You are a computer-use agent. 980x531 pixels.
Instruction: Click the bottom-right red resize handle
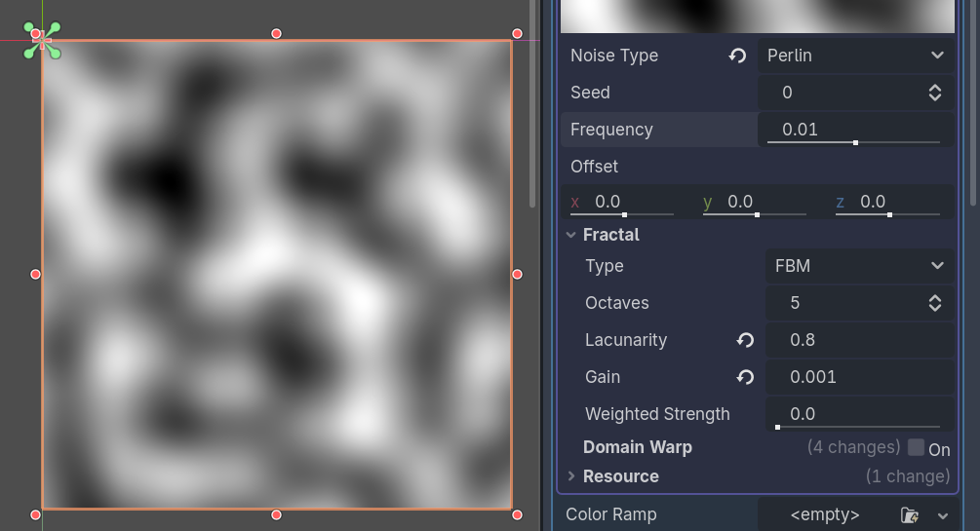click(x=517, y=514)
